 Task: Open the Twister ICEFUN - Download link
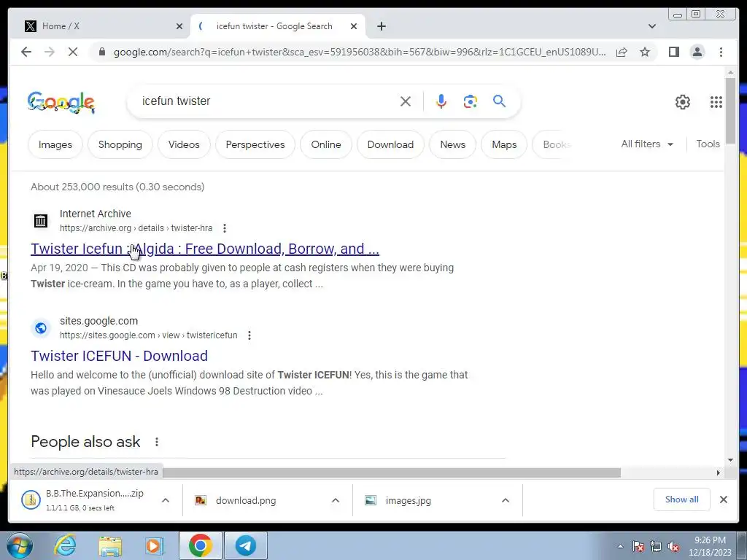click(x=119, y=356)
